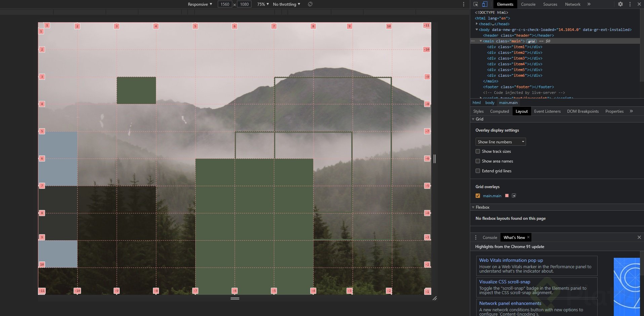The width and height of the screenshot is (644, 316).
Task: Open Customize and control DevTools menu
Action: click(x=630, y=4)
